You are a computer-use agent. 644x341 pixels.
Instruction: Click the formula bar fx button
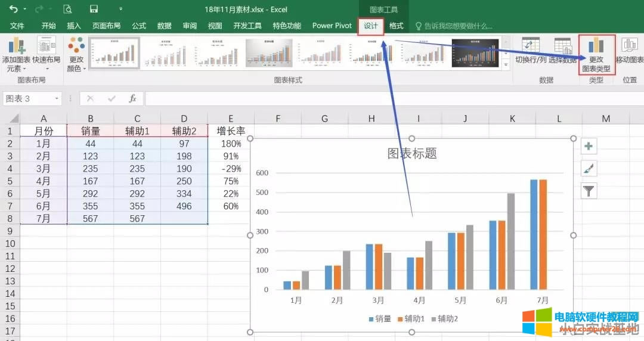tap(133, 99)
